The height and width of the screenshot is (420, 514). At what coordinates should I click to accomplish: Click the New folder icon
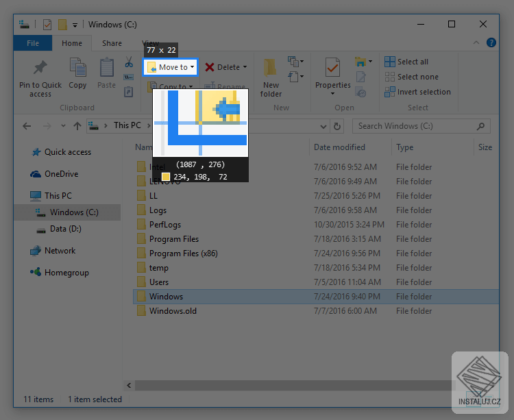click(271, 68)
